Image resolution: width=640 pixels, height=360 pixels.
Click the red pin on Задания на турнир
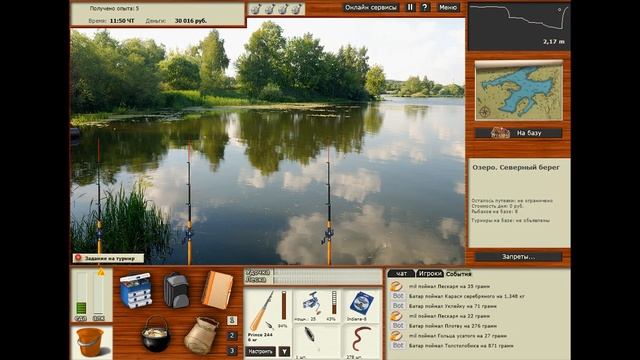(78, 258)
